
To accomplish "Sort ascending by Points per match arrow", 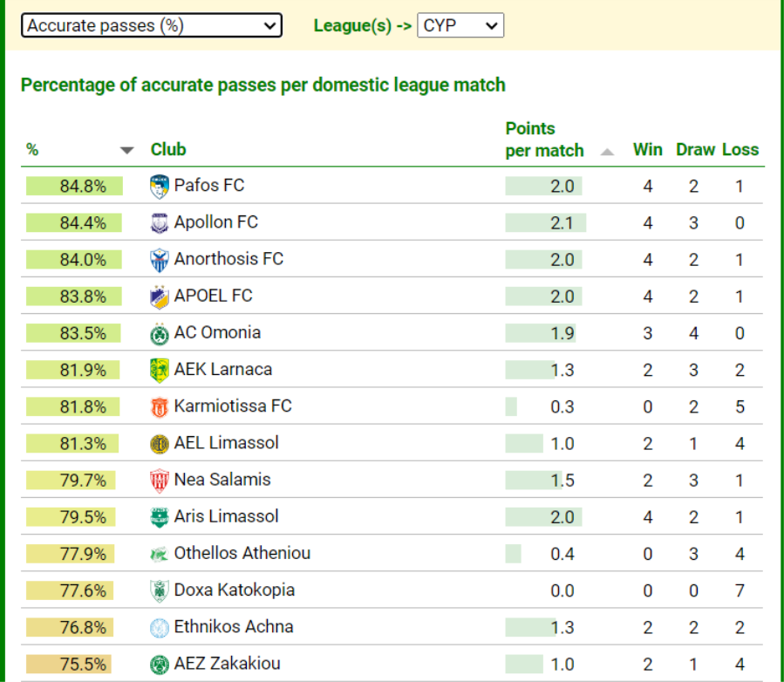I will (x=607, y=152).
